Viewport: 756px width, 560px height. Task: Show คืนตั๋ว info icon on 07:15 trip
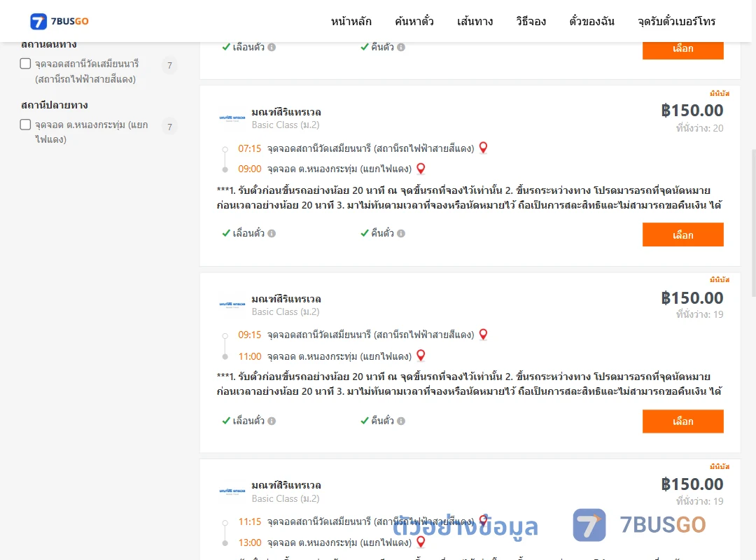pos(401,234)
